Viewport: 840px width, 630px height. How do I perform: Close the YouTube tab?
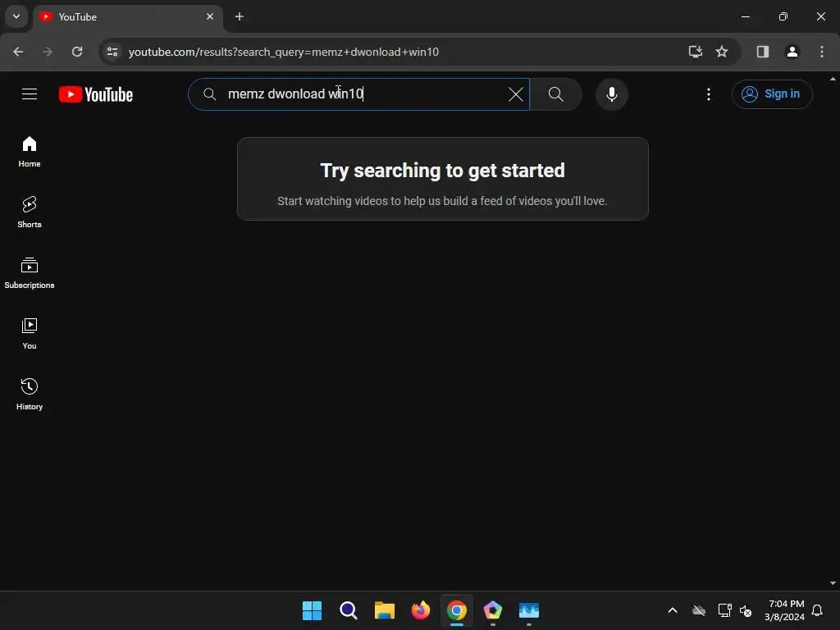coord(210,16)
